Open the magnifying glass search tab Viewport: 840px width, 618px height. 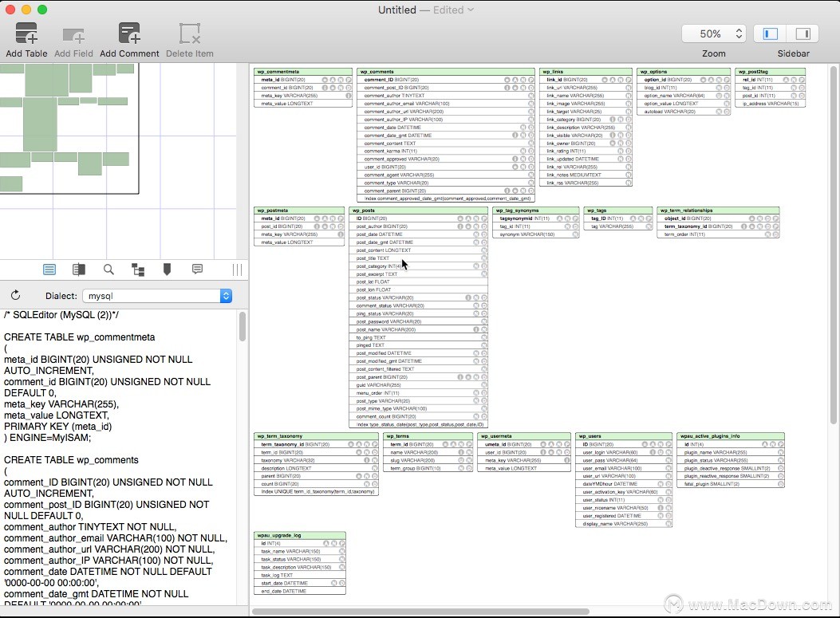108,270
